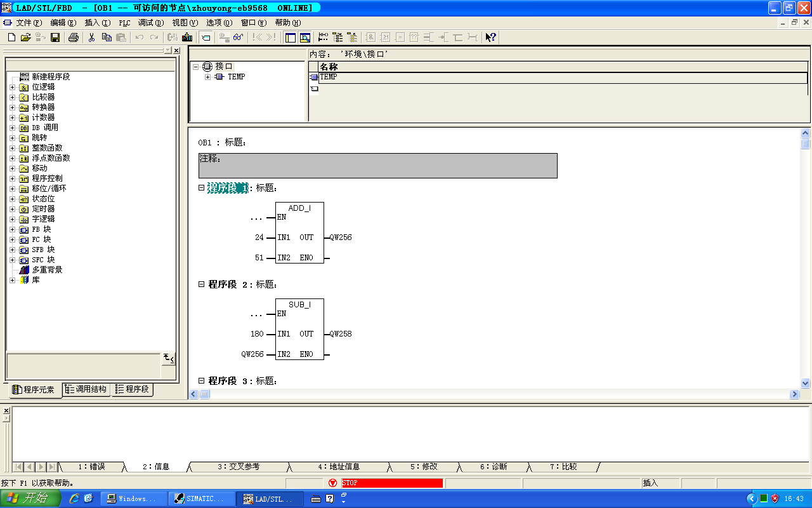
Task: Click the Windows 开始 start button
Action: [30, 498]
